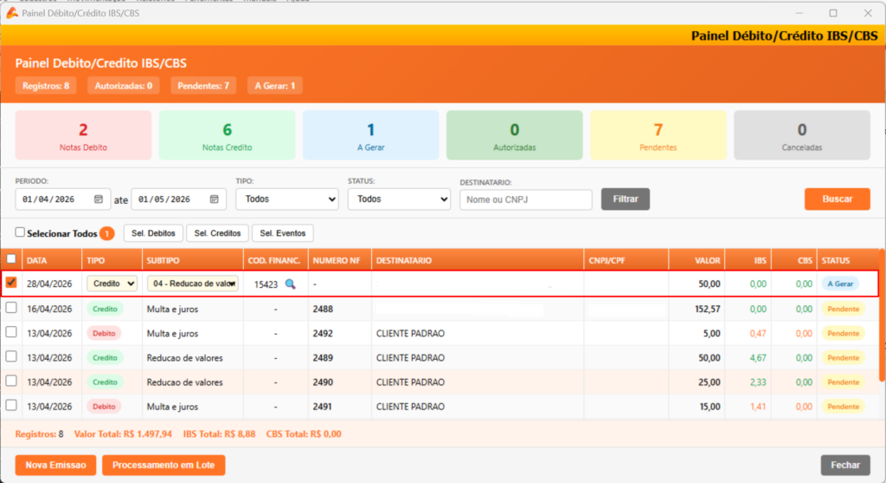Click the orange badge beside Selecionar Todos
The width and height of the screenshot is (886, 483).
(x=107, y=233)
